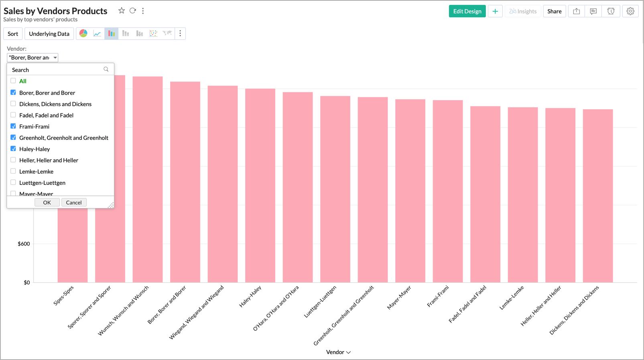Open the settings gear icon
644x360 pixels.
[630, 11]
